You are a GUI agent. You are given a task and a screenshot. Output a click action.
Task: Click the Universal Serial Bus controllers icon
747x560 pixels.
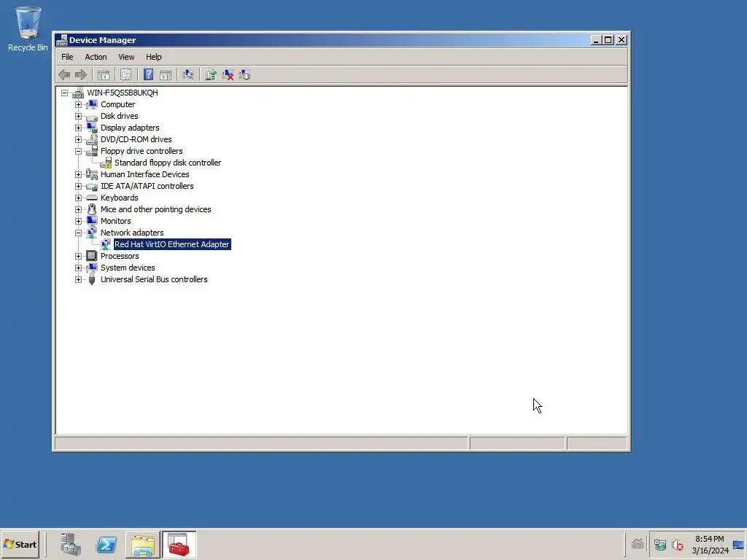click(x=92, y=279)
